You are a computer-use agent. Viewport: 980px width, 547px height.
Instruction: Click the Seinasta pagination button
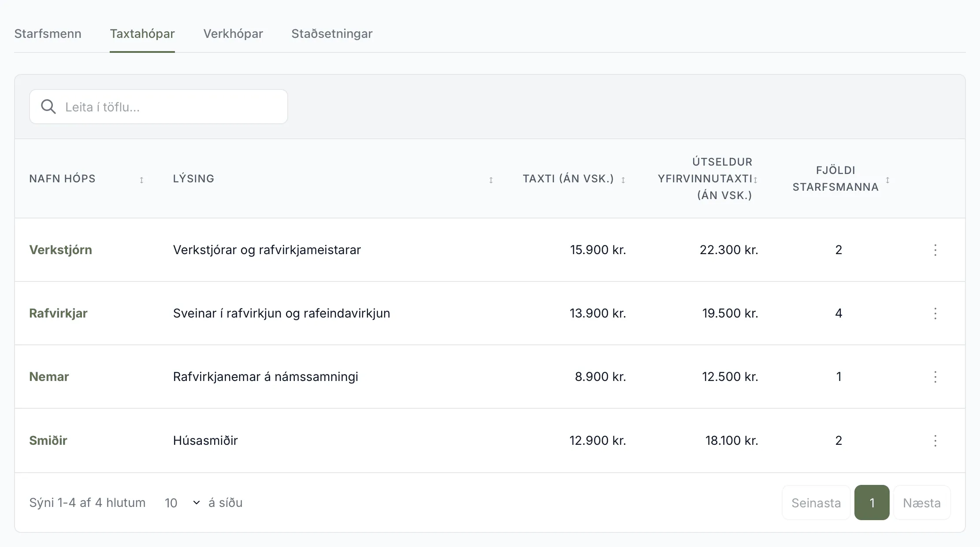[816, 503]
